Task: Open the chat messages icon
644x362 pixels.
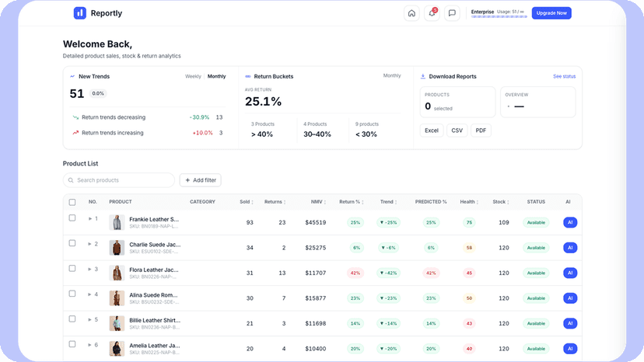Action: (x=452, y=13)
